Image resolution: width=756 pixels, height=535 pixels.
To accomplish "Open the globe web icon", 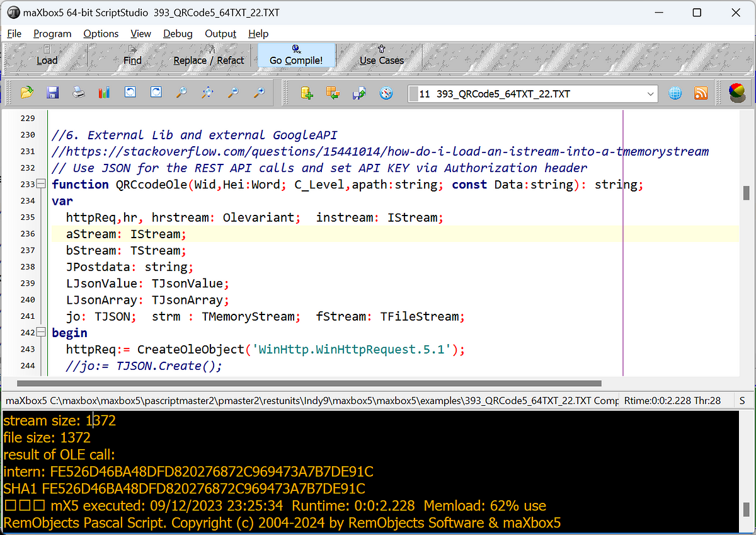I will pyautogui.click(x=675, y=93).
